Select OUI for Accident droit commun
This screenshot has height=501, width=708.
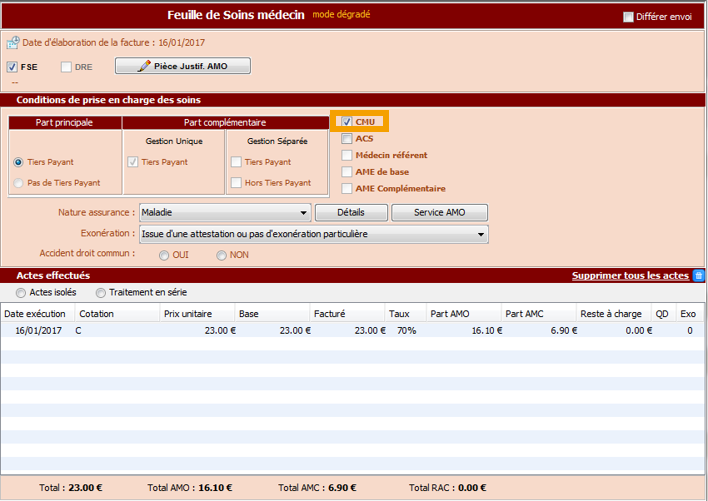point(164,255)
